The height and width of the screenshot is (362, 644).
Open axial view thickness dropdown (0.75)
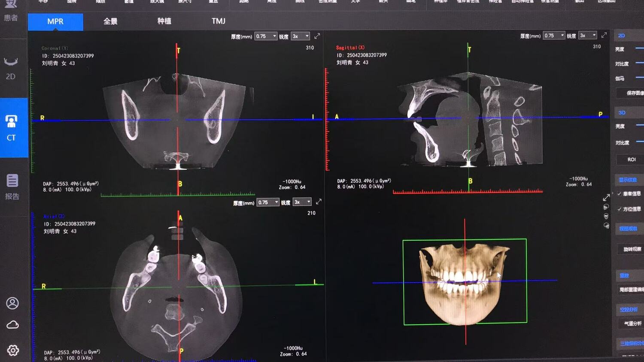[268, 202]
